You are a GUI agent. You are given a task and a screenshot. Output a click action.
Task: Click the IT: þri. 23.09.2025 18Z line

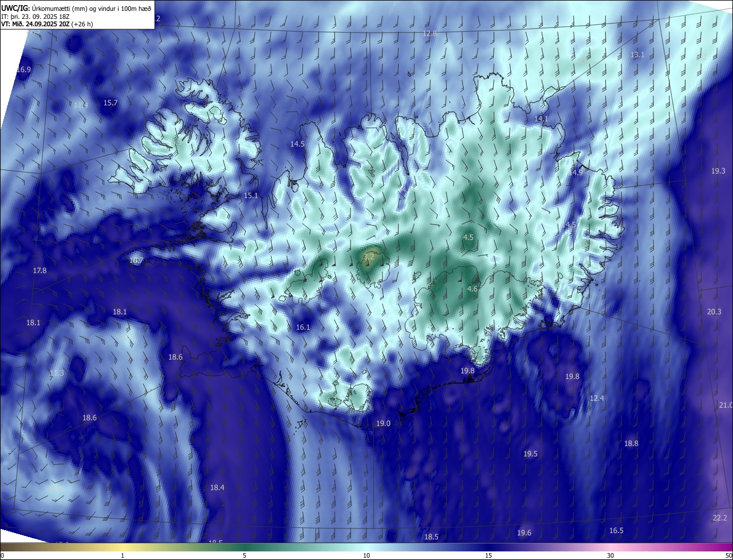36,16
